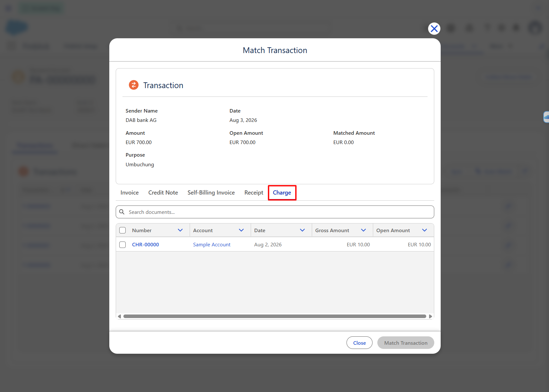Image resolution: width=549 pixels, height=392 pixels.
Task: Go to the Receipt tab
Action: coord(254,193)
